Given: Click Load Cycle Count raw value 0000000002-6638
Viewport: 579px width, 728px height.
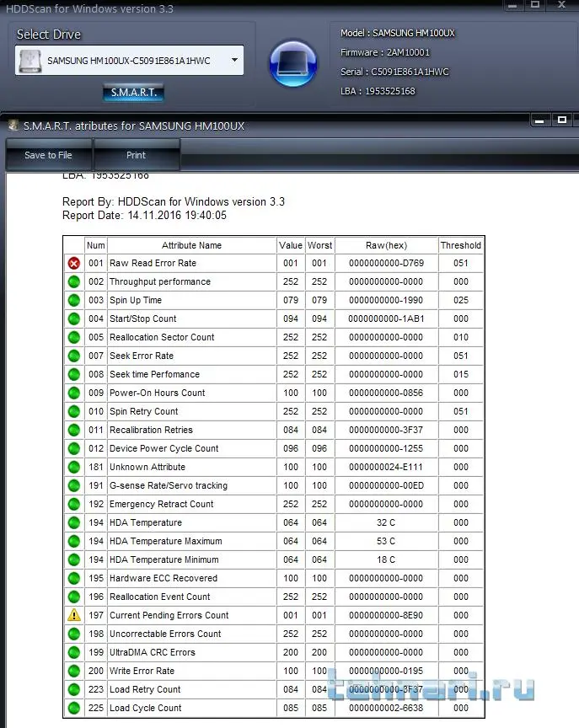Looking at the screenshot, I should pyautogui.click(x=386, y=708).
